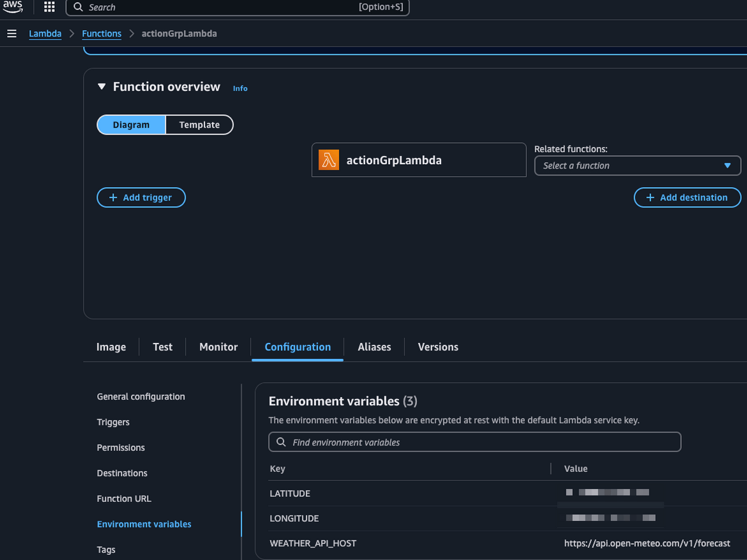Viewport: 747px width, 560px height.
Task: Focus the Find environment variables field
Action: point(474,442)
